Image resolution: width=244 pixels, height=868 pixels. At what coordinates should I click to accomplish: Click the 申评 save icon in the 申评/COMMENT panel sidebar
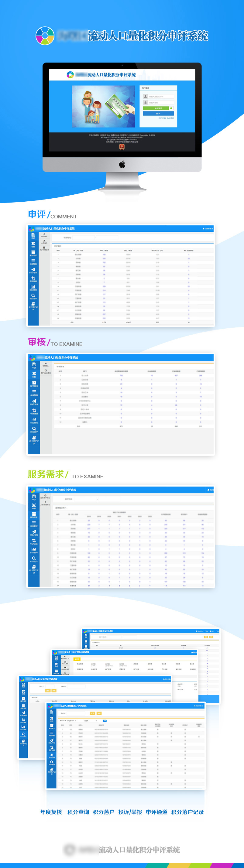(33, 235)
